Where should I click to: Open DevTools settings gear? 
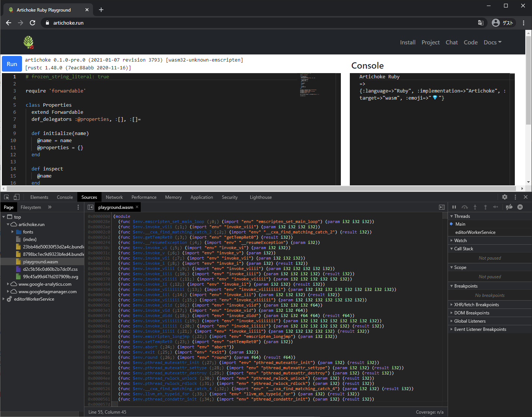click(505, 197)
